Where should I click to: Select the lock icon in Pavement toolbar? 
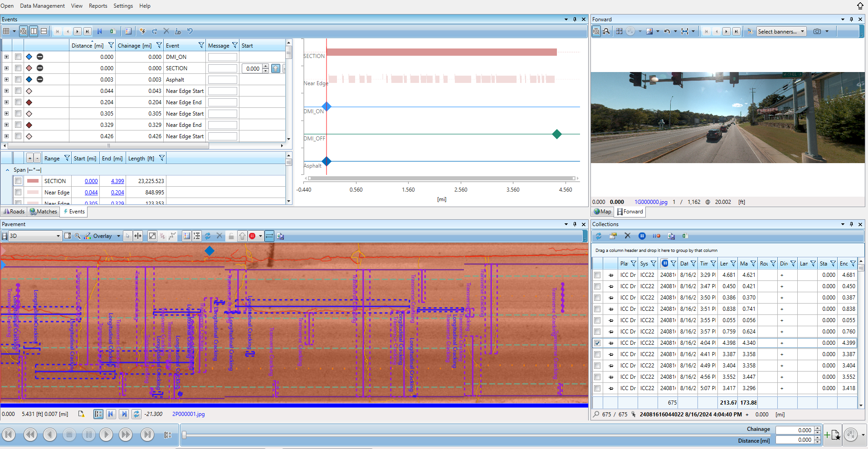[231, 236]
